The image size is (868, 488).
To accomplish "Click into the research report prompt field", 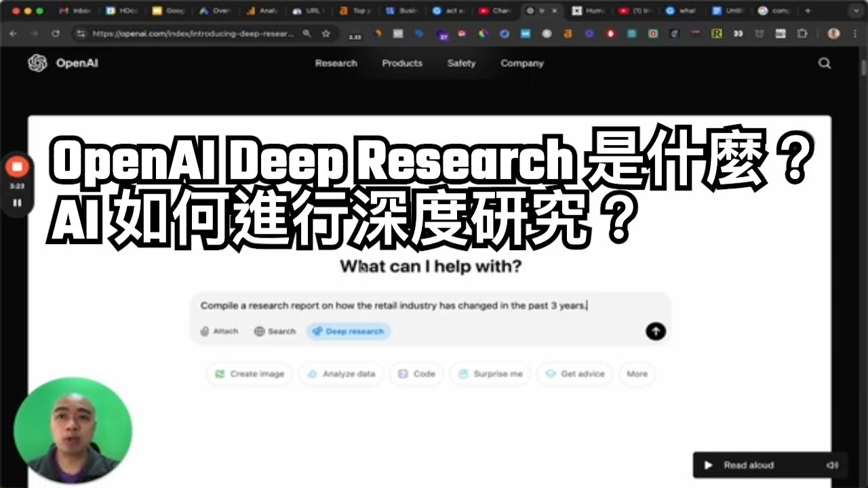I will click(x=394, y=306).
